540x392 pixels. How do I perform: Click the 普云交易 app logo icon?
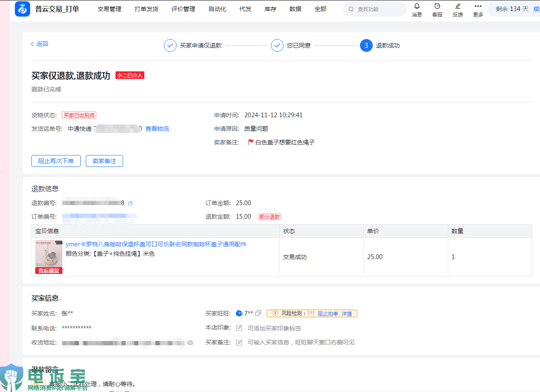pyautogui.click(x=22, y=9)
